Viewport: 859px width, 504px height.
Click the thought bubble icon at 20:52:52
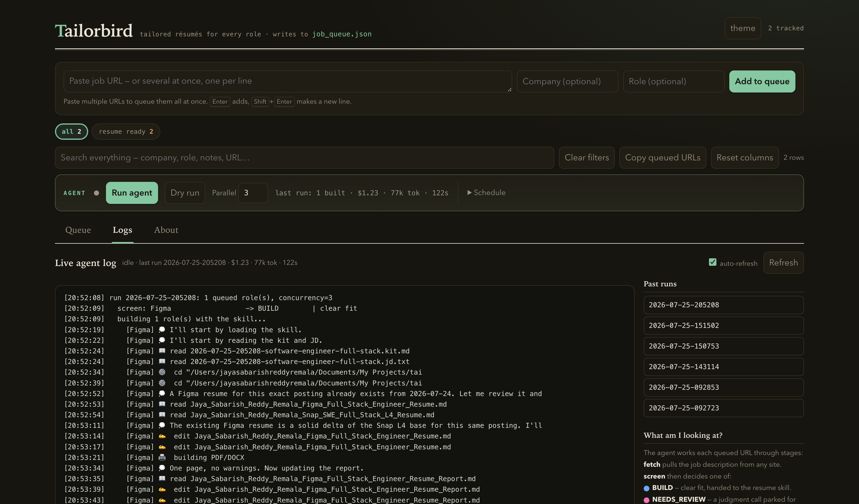[x=162, y=393]
